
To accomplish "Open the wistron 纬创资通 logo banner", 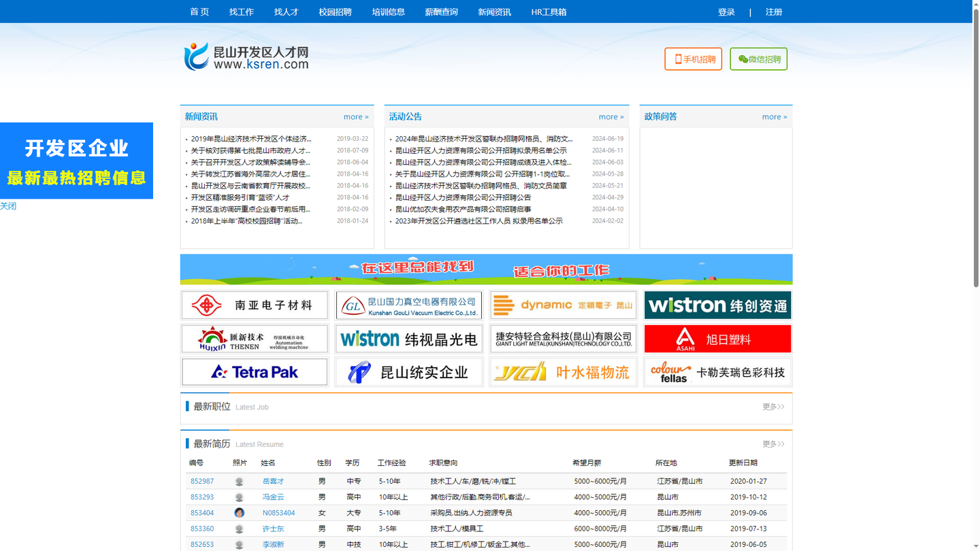I will click(718, 305).
